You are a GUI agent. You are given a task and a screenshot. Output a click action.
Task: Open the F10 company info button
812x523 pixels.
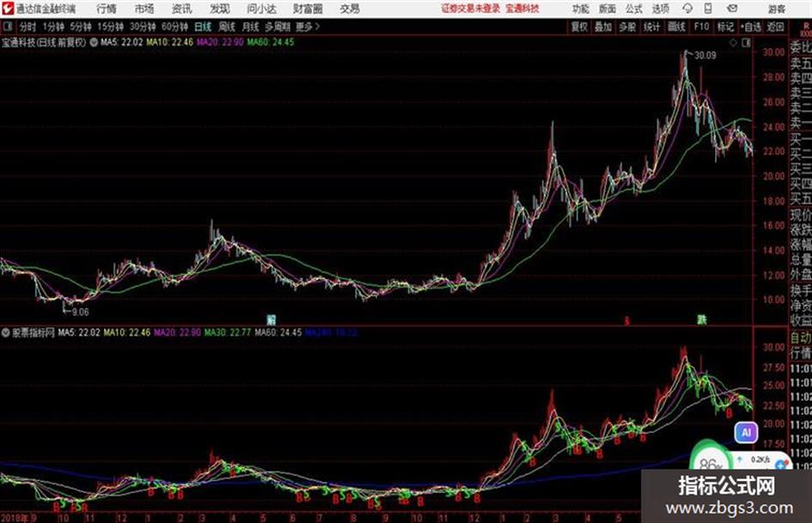pos(701,27)
